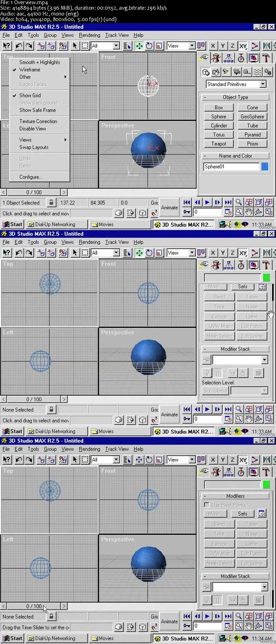This screenshot has height=644, width=276.
Task: Select the Helpers category icon
Action: [247, 72]
